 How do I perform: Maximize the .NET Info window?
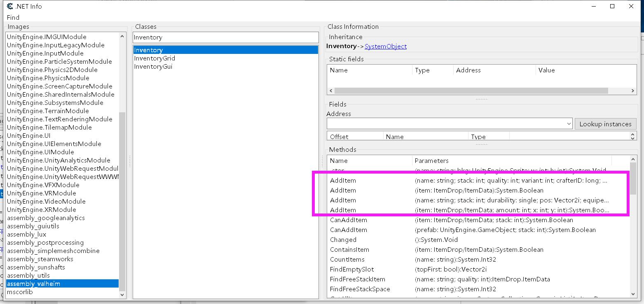[612, 6]
